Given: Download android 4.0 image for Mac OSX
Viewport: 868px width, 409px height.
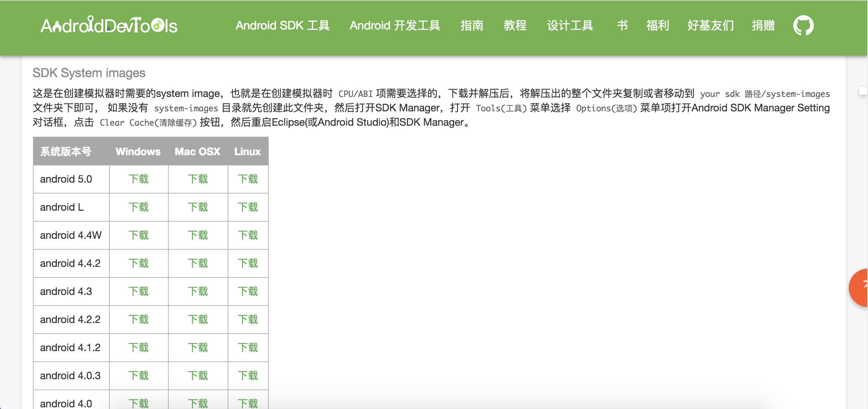Looking at the screenshot, I should [198, 403].
